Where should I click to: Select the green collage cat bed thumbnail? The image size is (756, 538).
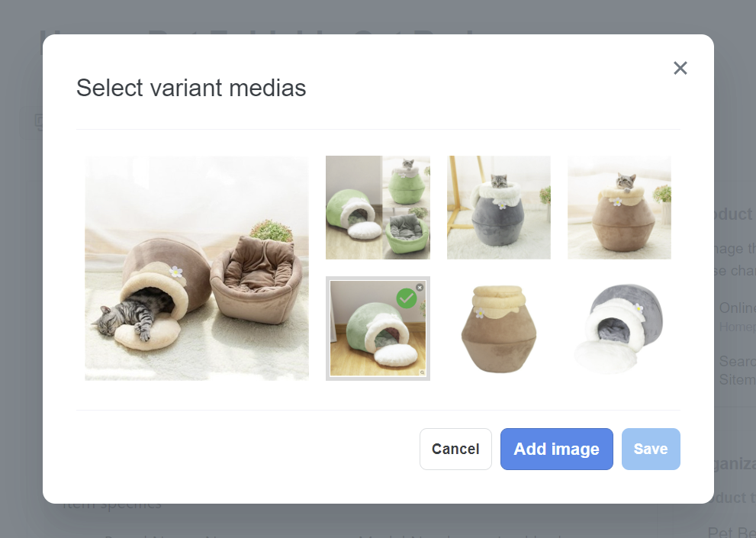click(378, 208)
